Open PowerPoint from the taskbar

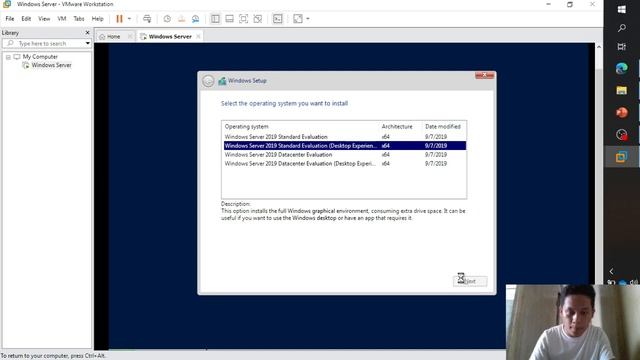point(622,112)
